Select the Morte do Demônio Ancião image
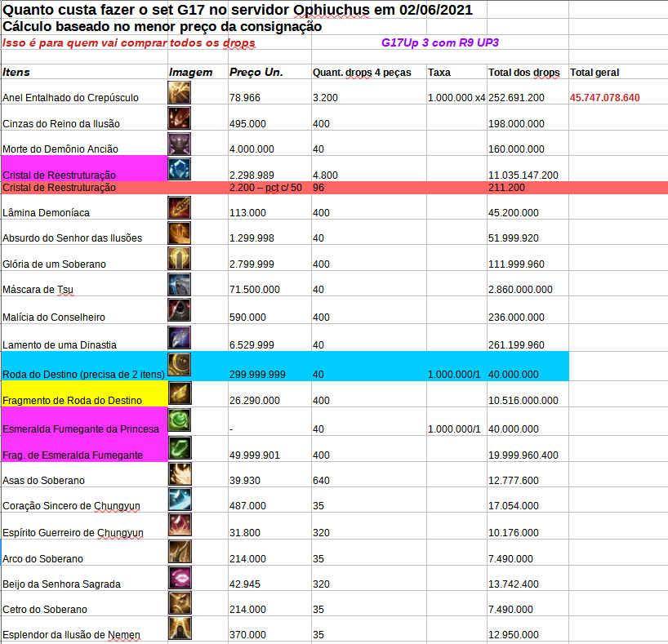 [x=180, y=144]
